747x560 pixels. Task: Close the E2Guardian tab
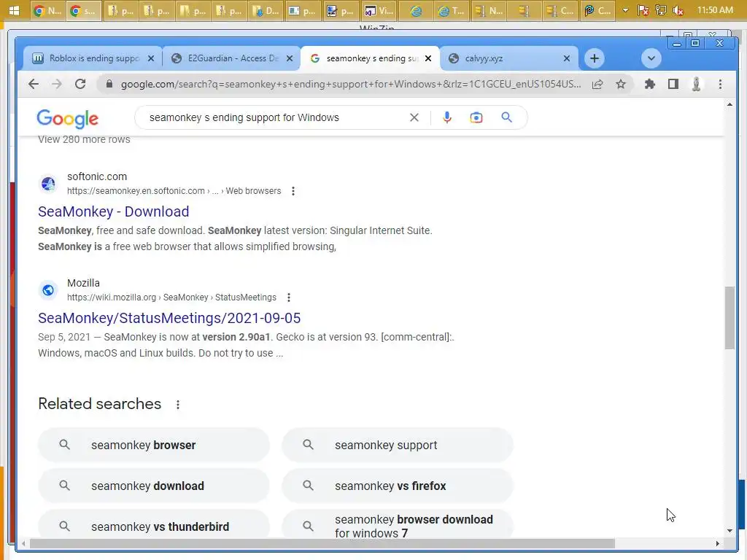click(x=289, y=58)
